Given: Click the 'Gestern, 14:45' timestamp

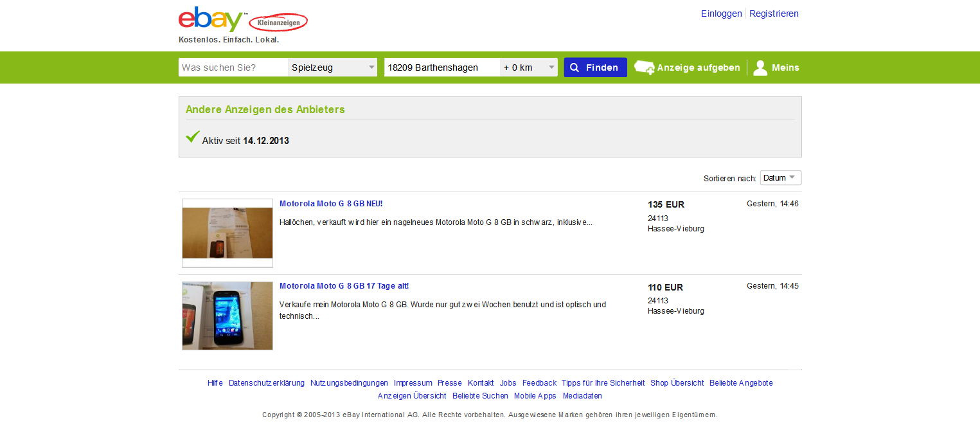Looking at the screenshot, I should coord(772,286).
